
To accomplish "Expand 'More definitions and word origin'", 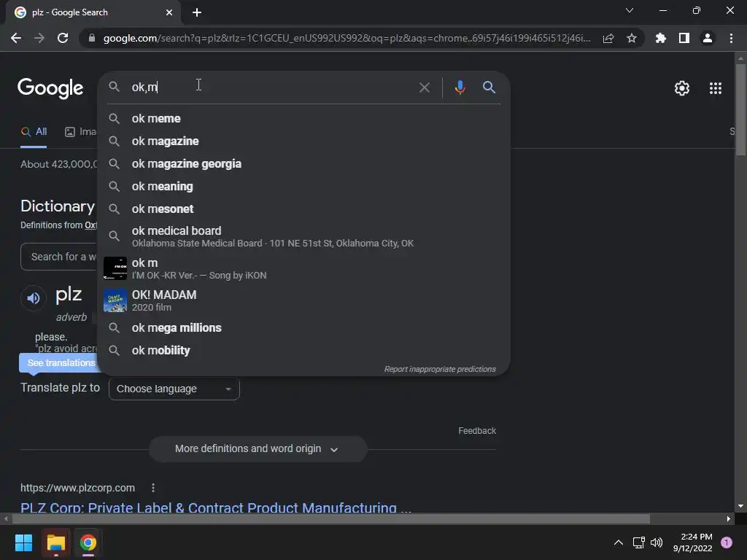I will click(x=258, y=449).
